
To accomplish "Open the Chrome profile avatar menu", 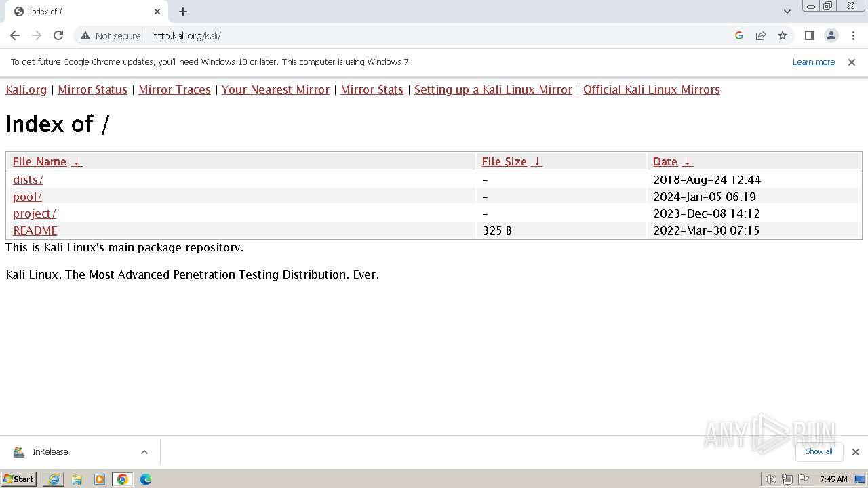I will (831, 35).
